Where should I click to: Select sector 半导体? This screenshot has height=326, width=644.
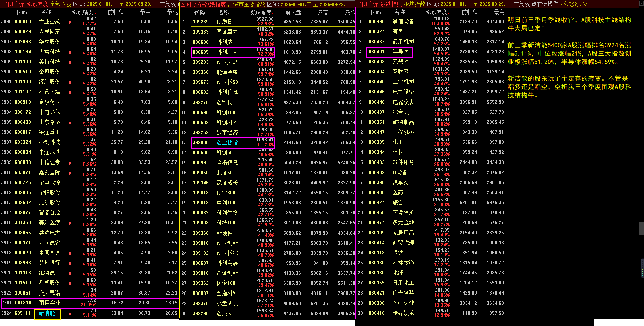pyautogui.click(x=400, y=52)
